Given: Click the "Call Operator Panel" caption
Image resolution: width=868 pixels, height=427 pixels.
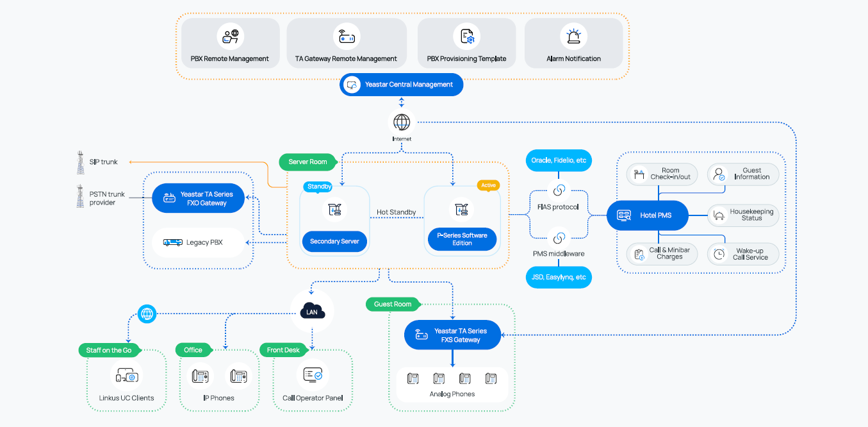Looking at the screenshot, I should (313, 398).
